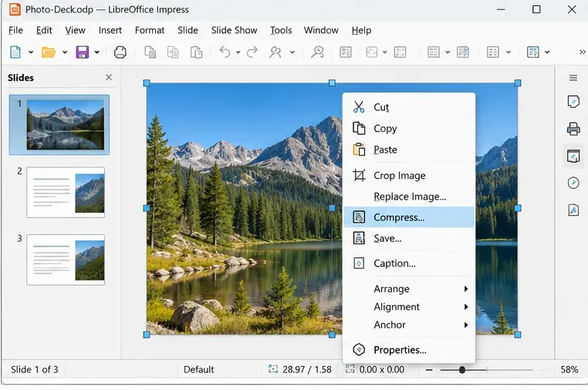Expand the dropdown arrow after the person icon
The image size is (588, 390).
(x=292, y=52)
